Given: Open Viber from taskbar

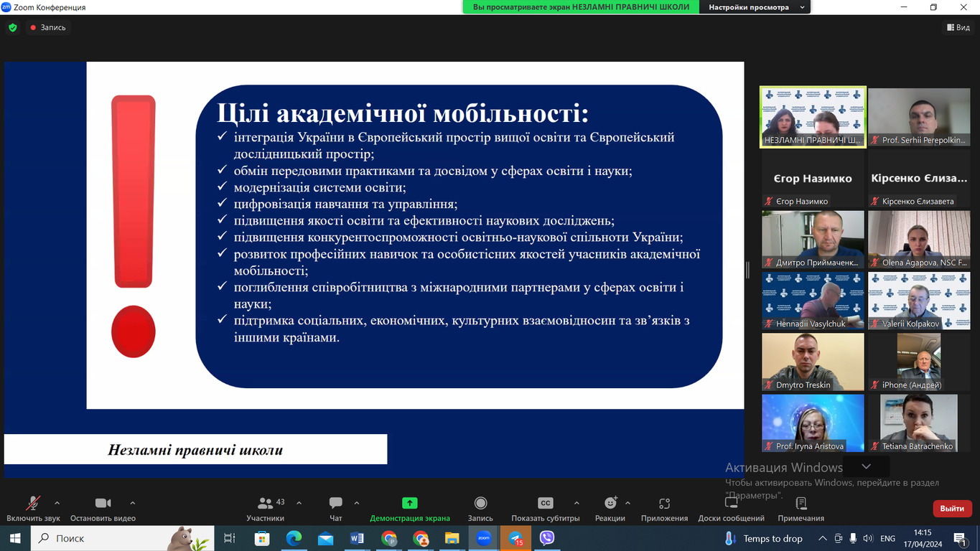Looking at the screenshot, I should click(547, 538).
